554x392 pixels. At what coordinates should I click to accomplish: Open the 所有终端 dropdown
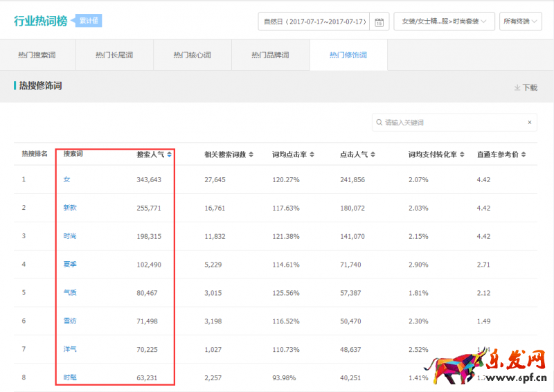521,21
